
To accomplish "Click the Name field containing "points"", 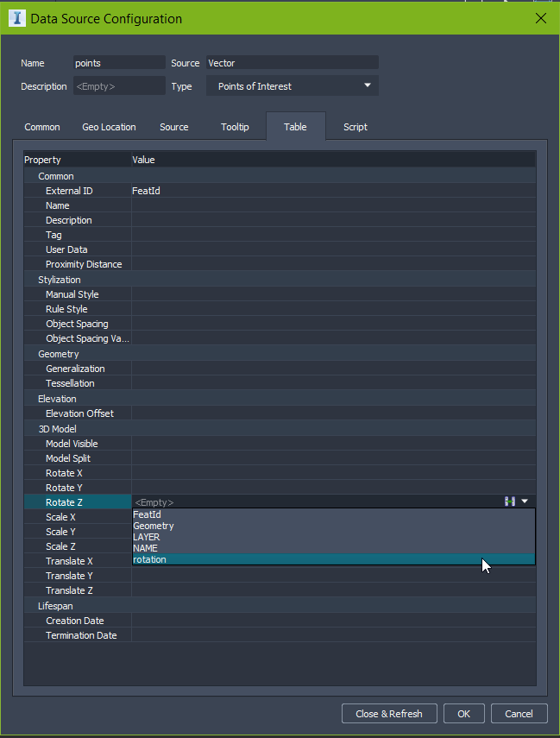I will coord(119,62).
